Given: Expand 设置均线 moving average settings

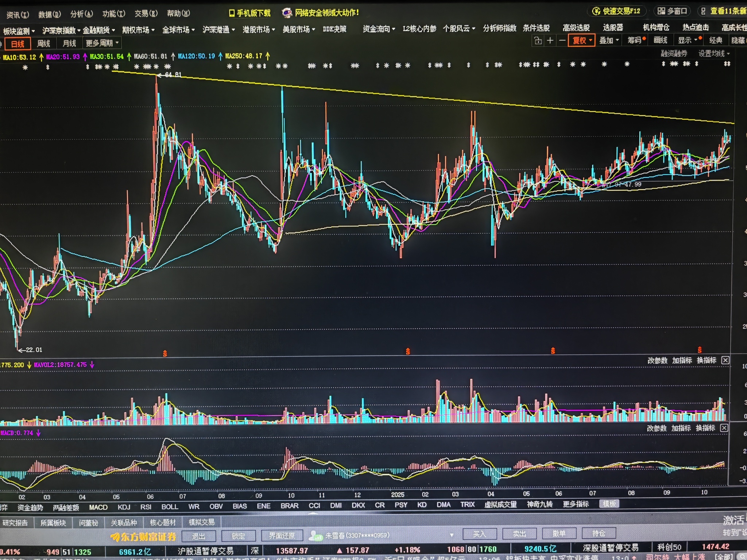Looking at the screenshot, I should point(714,54).
